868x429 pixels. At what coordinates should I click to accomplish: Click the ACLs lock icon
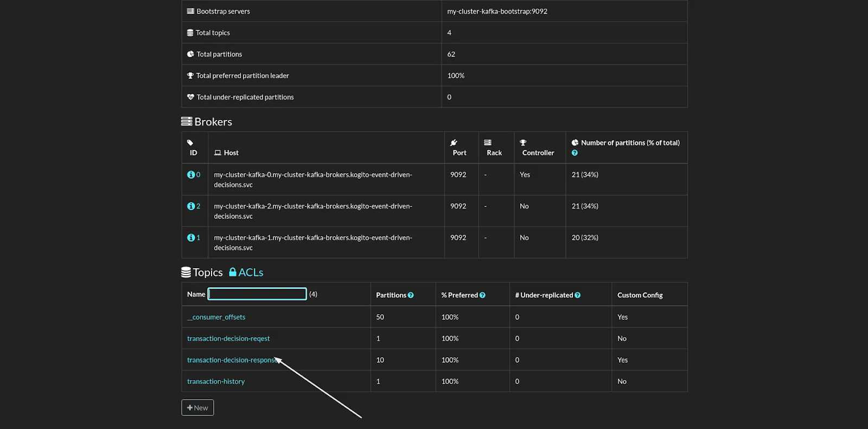233,272
